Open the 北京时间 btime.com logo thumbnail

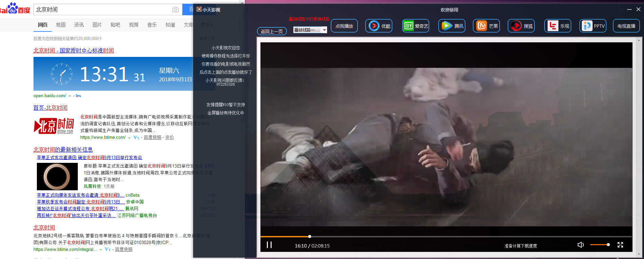click(54, 126)
